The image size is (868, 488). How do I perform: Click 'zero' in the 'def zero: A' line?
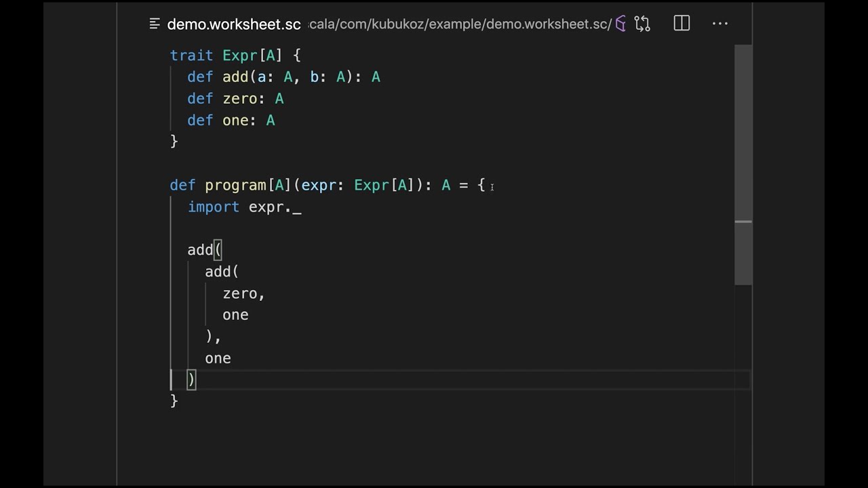(x=239, y=99)
